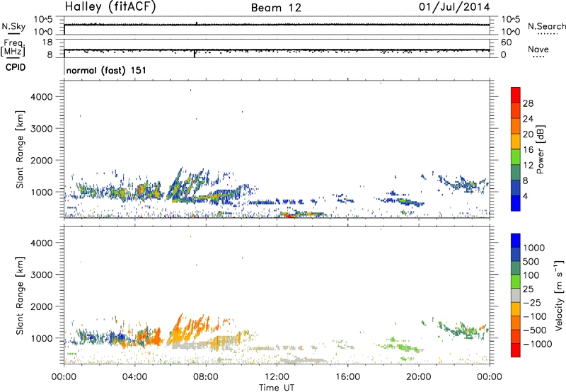Click the "3000" tick of the velocity panel
This screenshot has height=392, width=566.
42,275
